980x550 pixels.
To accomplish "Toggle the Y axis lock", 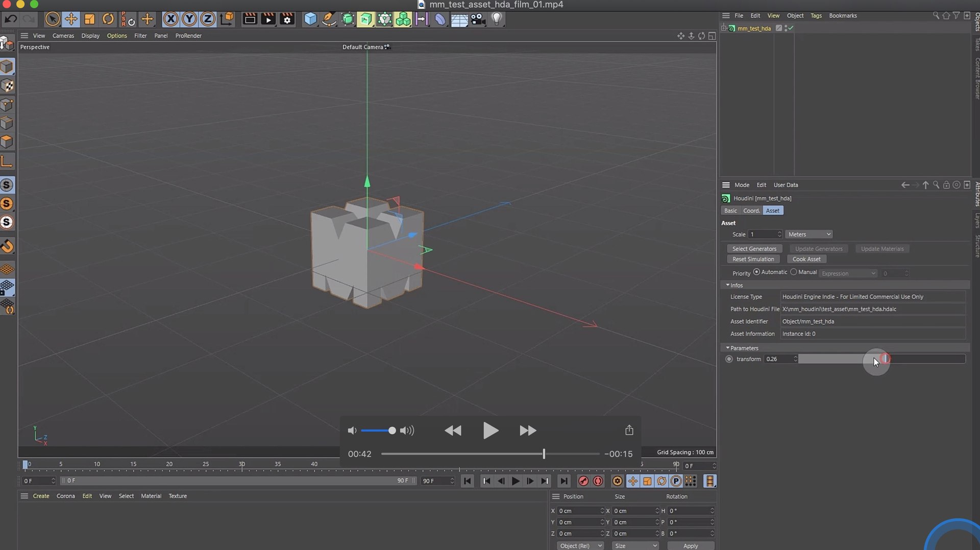I will point(189,19).
